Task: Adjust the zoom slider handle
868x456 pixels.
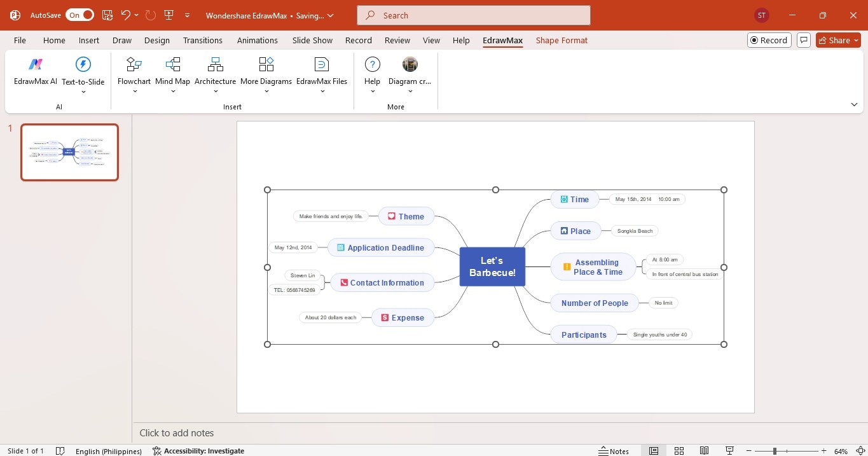Action: (775, 451)
